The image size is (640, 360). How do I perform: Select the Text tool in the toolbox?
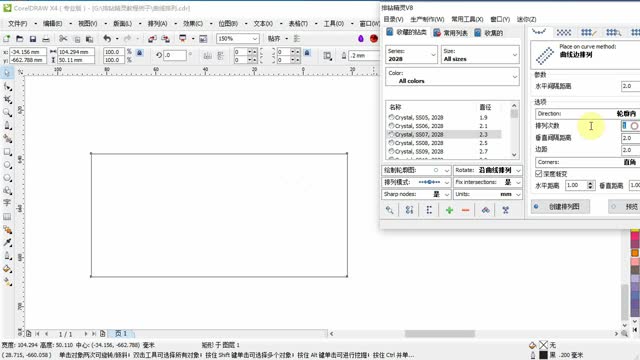(7, 203)
